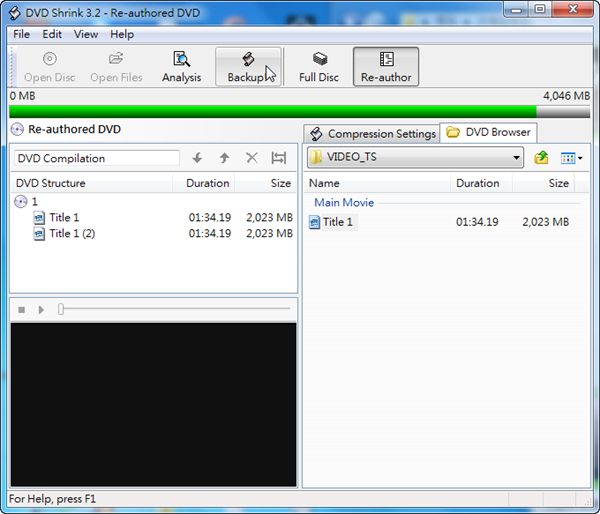600x514 pixels.
Task: Click Size header in DVD Structure pane
Action: tap(266, 183)
